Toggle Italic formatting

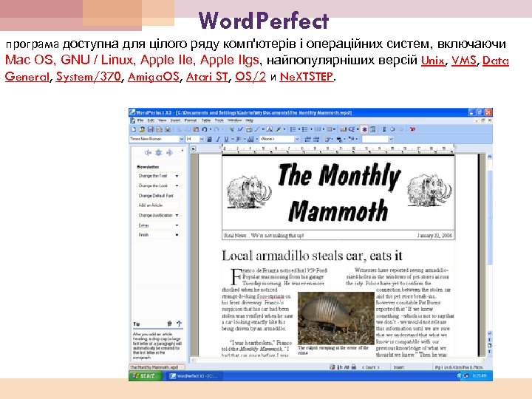[218, 139]
